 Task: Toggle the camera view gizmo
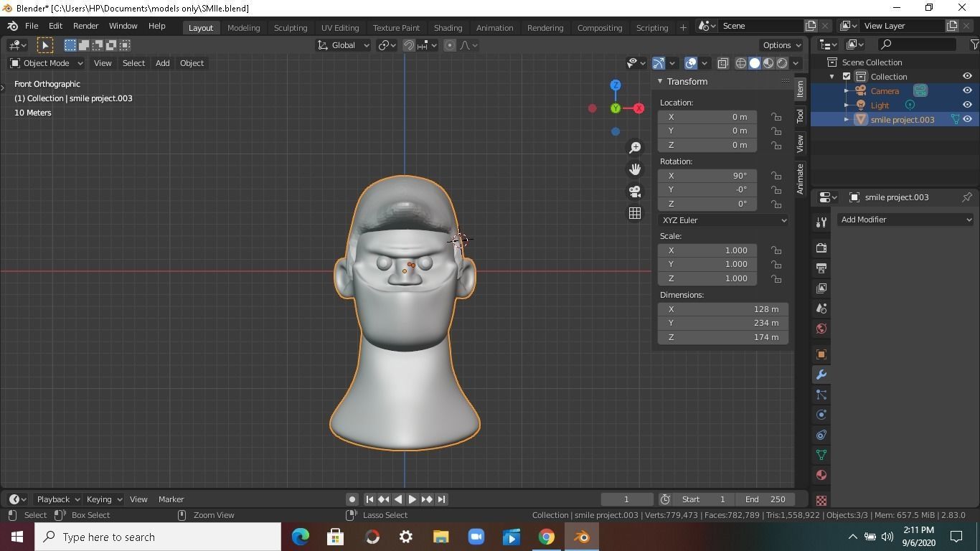[635, 192]
